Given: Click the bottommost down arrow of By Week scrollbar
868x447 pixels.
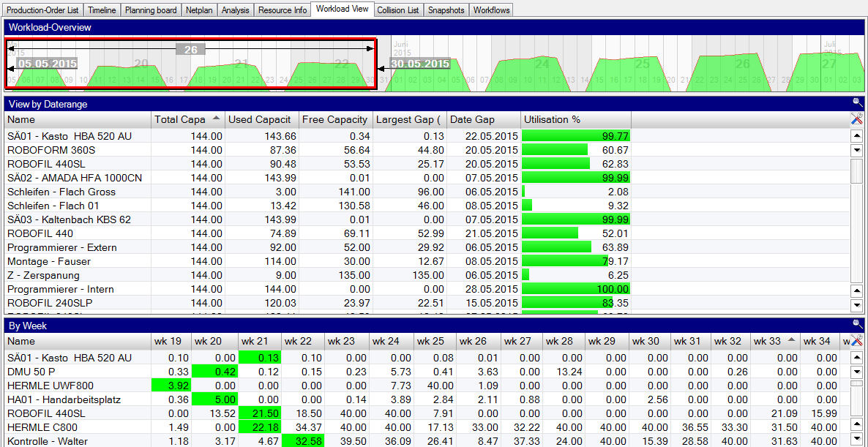Looking at the screenshot, I should pyautogui.click(x=856, y=440).
